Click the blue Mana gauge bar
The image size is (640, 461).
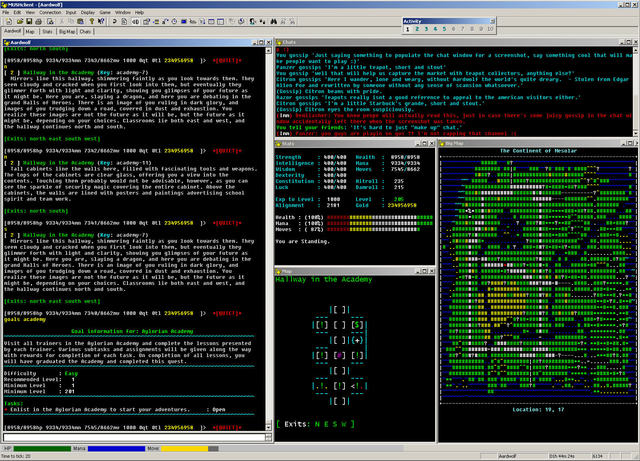coord(116,448)
